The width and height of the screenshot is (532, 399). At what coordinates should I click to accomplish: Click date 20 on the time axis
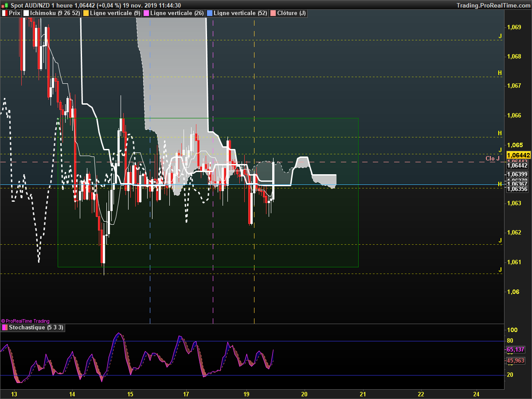pyautogui.click(x=304, y=394)
